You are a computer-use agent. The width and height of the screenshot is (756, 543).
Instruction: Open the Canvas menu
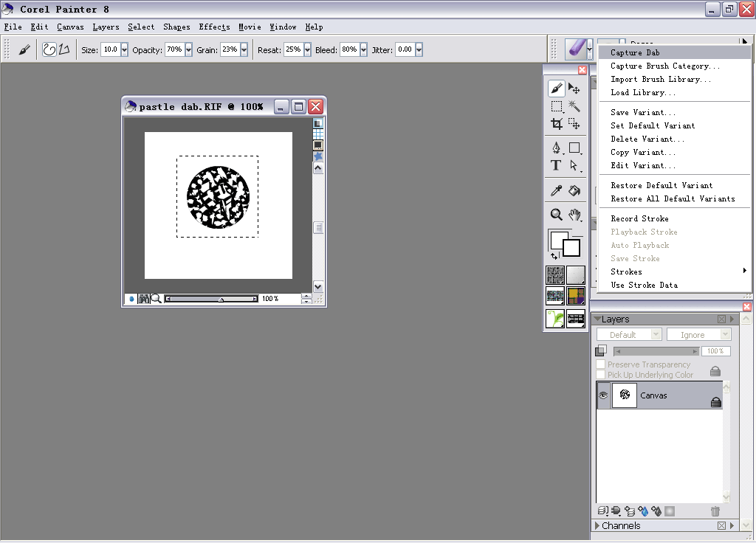tap(70, 27)
